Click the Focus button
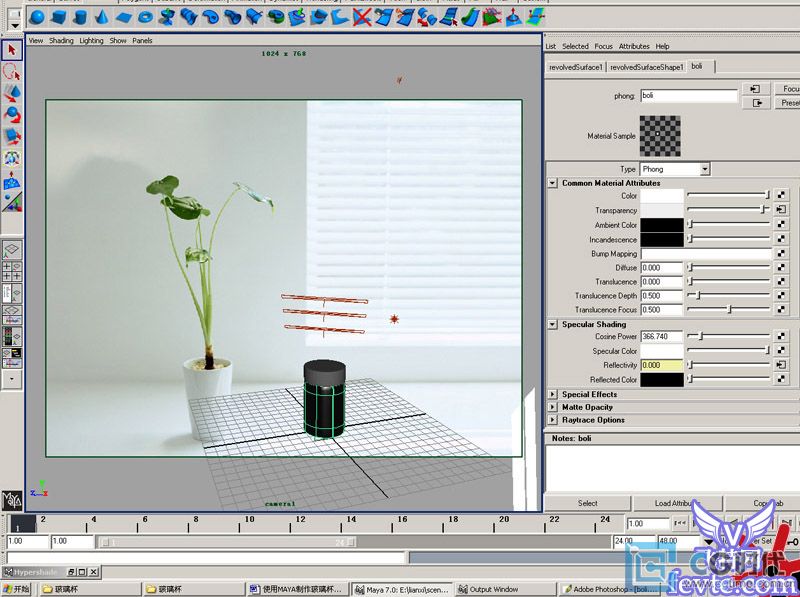Viewport: 800px width, 597px height. click(x=787, y=89)
